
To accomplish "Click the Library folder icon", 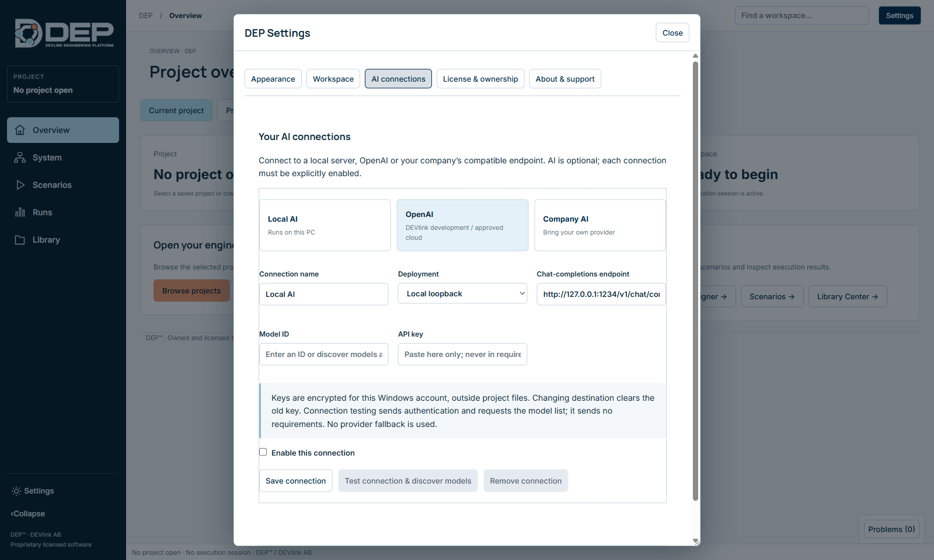I will tap(20, 240).
